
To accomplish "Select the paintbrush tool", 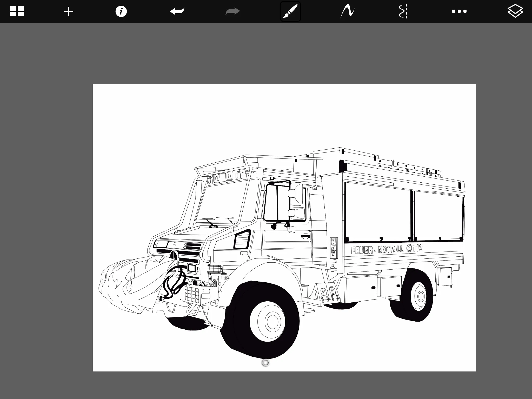I will pos(290,11).
